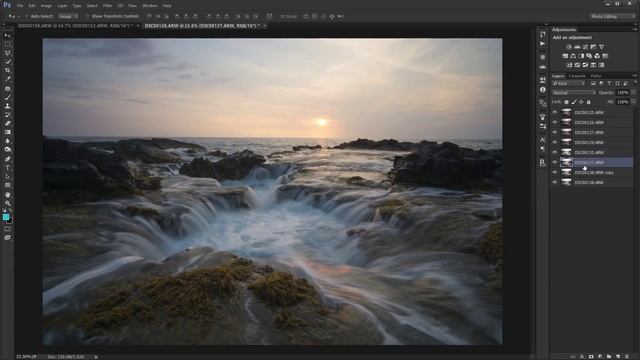Viewport: 640px width, 360px height.
Task: Select the Quick Selection tool
Action: (x=7, y=62)
